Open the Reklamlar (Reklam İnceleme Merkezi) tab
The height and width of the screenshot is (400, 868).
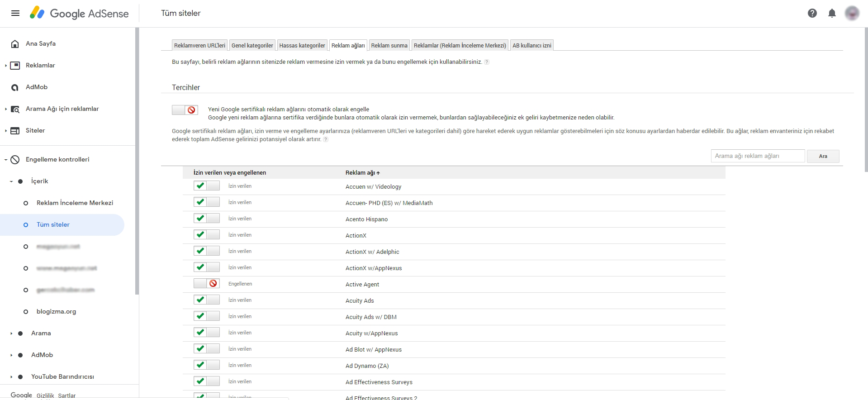(x=460, y=45)
